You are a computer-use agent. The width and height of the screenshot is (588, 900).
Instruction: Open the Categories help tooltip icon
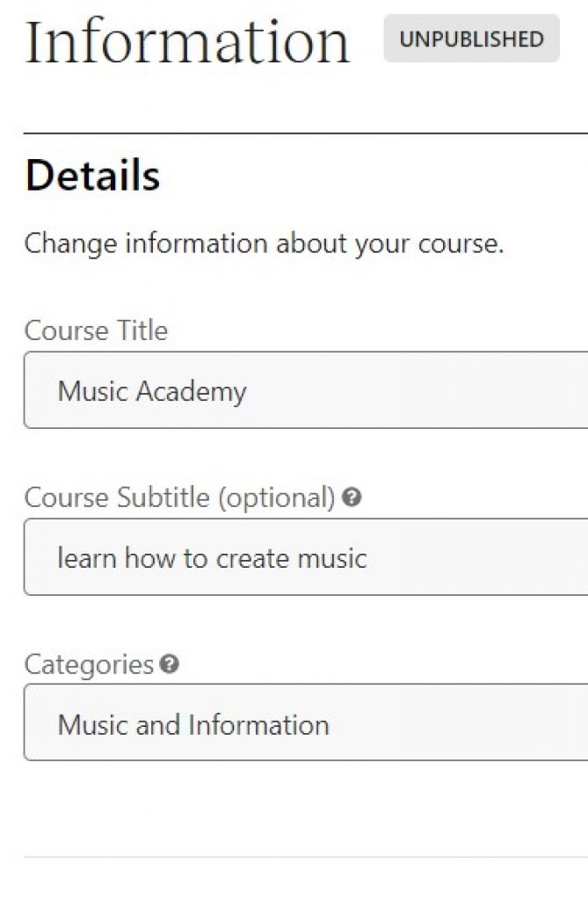[171, 664]
